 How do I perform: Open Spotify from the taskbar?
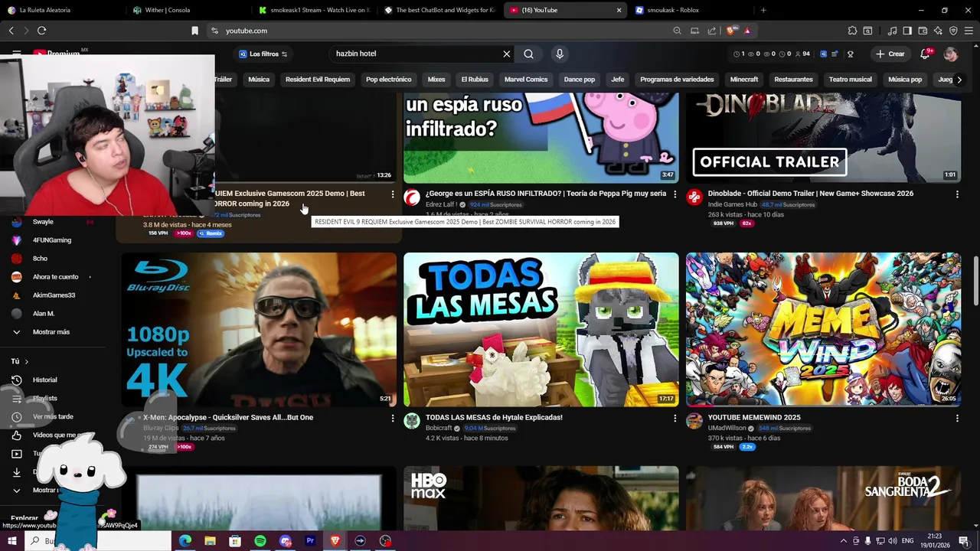click(260, 541)
